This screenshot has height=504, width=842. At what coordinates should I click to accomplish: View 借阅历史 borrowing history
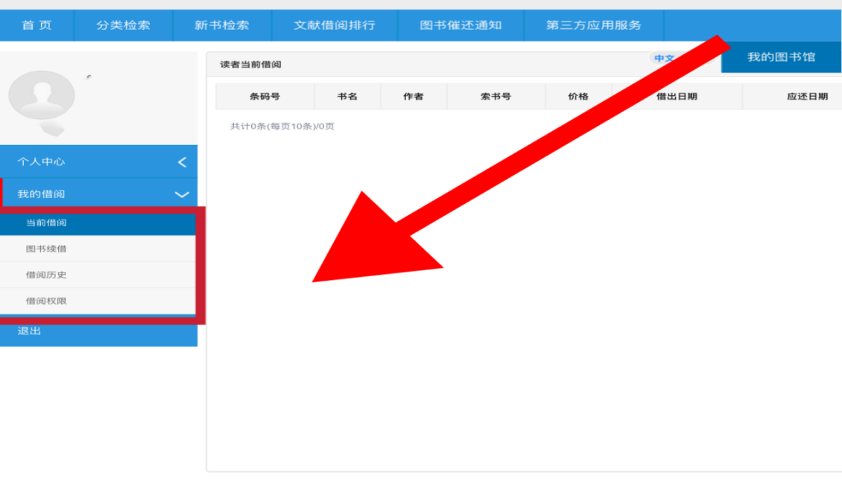coord(46,275)
